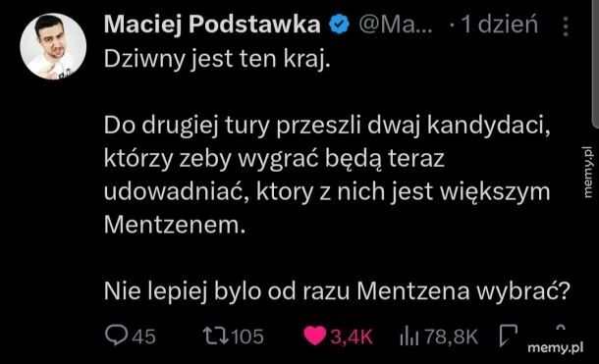Open the views bar chart icon
This screenshot has height=364, width=599.
409,337
